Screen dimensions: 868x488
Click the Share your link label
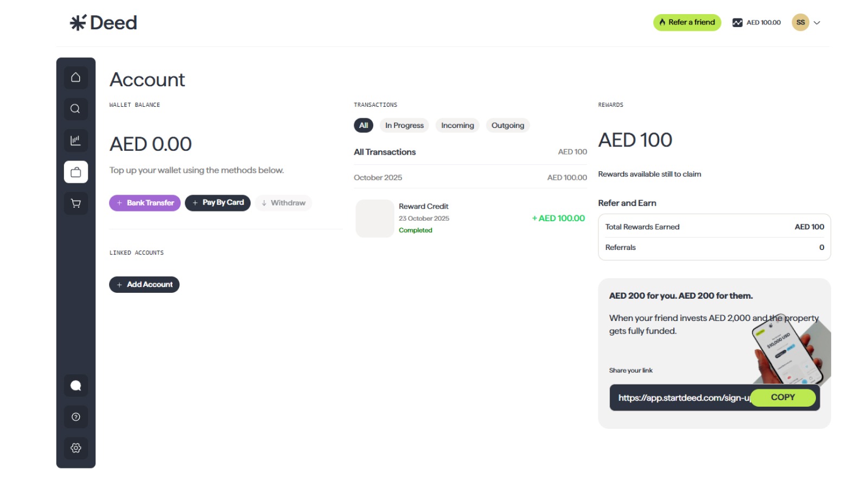point(630,370)
